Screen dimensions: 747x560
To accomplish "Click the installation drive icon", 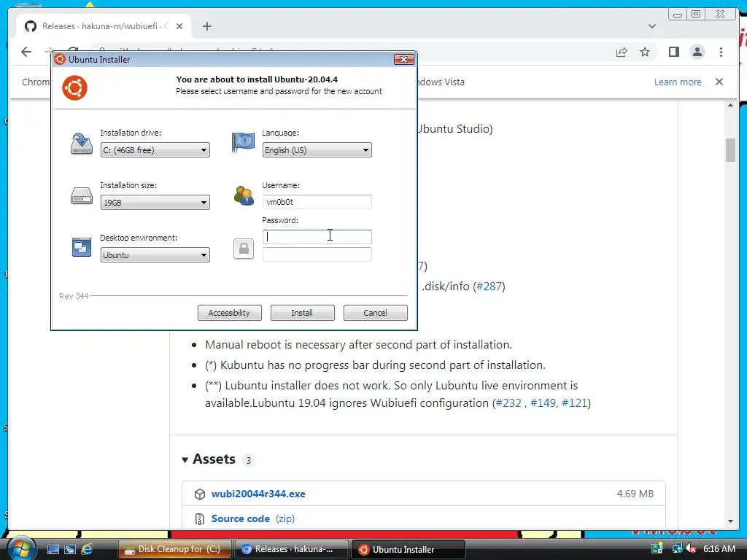I will (82, 144).
